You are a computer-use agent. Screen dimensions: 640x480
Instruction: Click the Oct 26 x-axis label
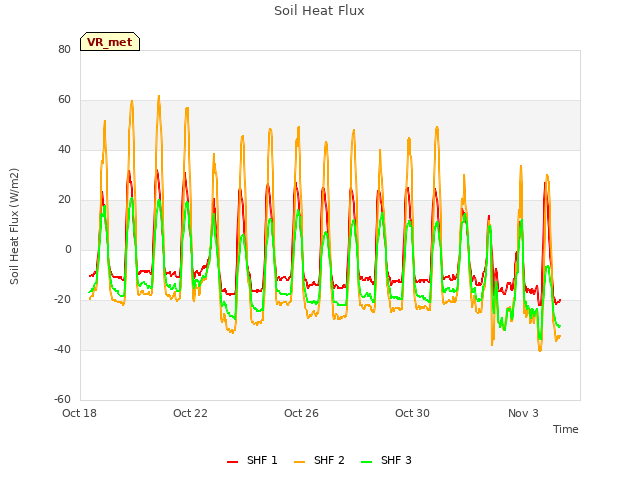coord(301,413)
